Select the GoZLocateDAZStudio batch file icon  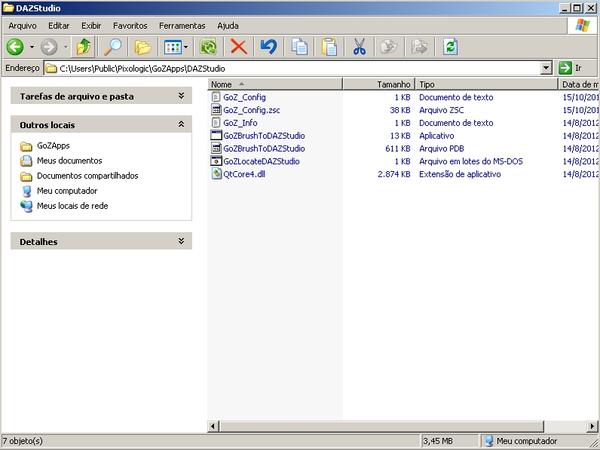[x=216, y=161]
